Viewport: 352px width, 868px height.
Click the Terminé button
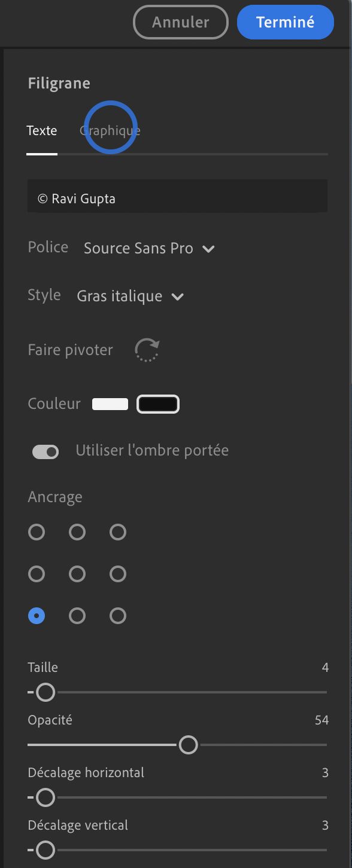point(285,22)
